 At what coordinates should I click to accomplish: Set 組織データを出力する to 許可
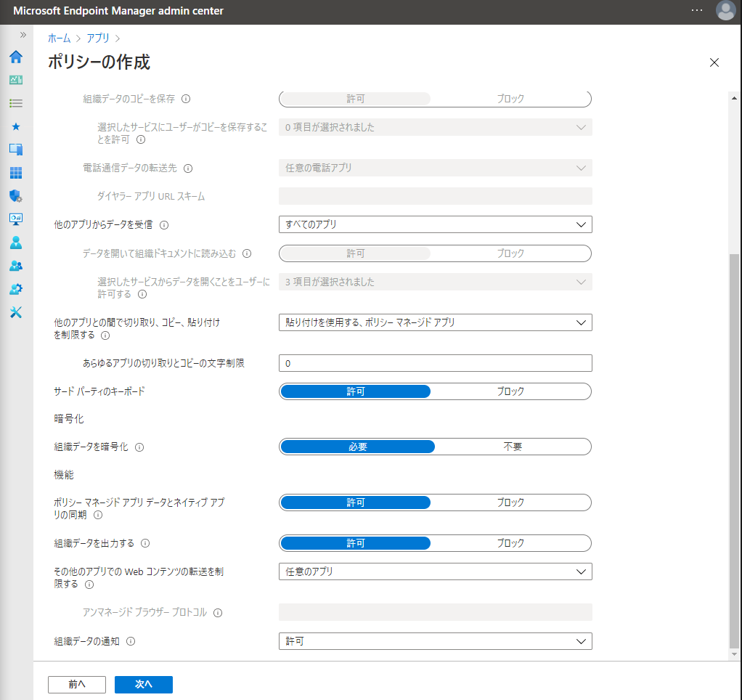click(355, 543)
